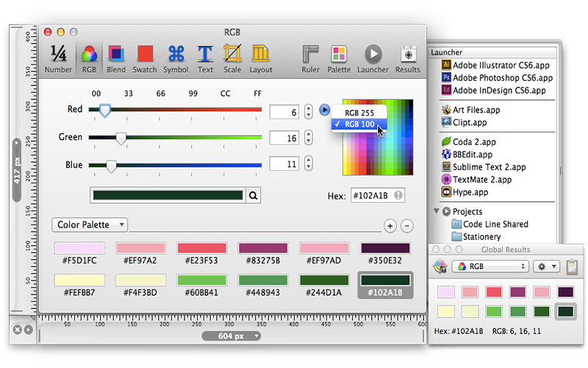Open the gear settings menu in Global Results

547,266
